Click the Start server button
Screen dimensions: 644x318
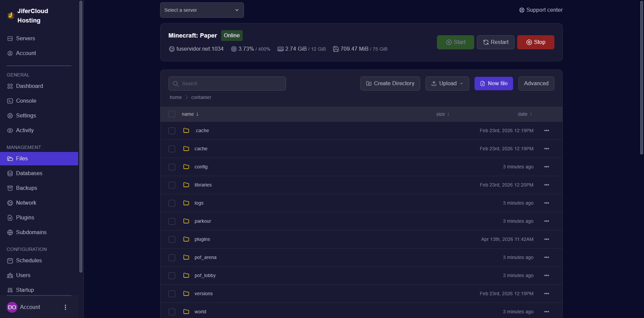pyautogui.click(x=455, y=42)
